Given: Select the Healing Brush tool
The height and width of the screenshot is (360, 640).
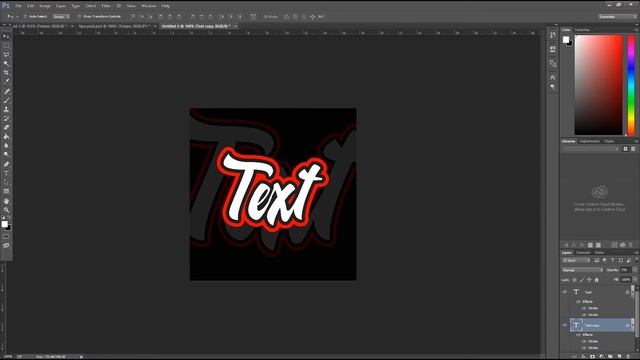Looking at the screenshot, I should (6, 91).
